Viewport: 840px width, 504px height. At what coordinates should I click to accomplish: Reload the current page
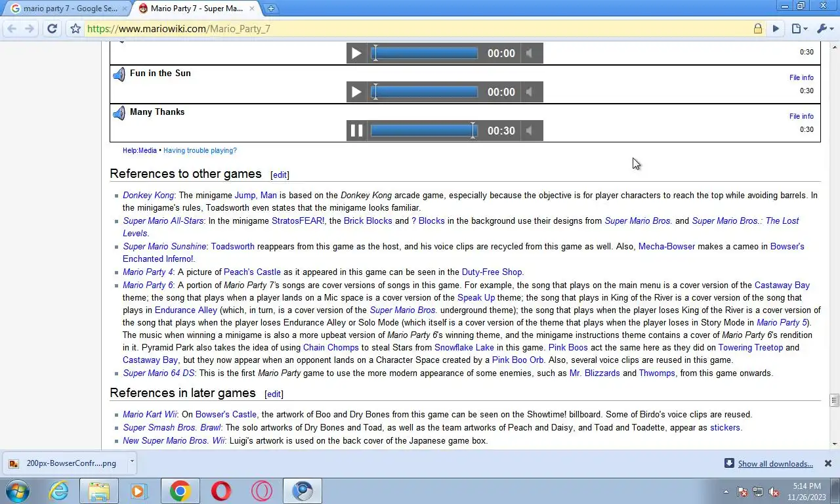pos(52,28)
